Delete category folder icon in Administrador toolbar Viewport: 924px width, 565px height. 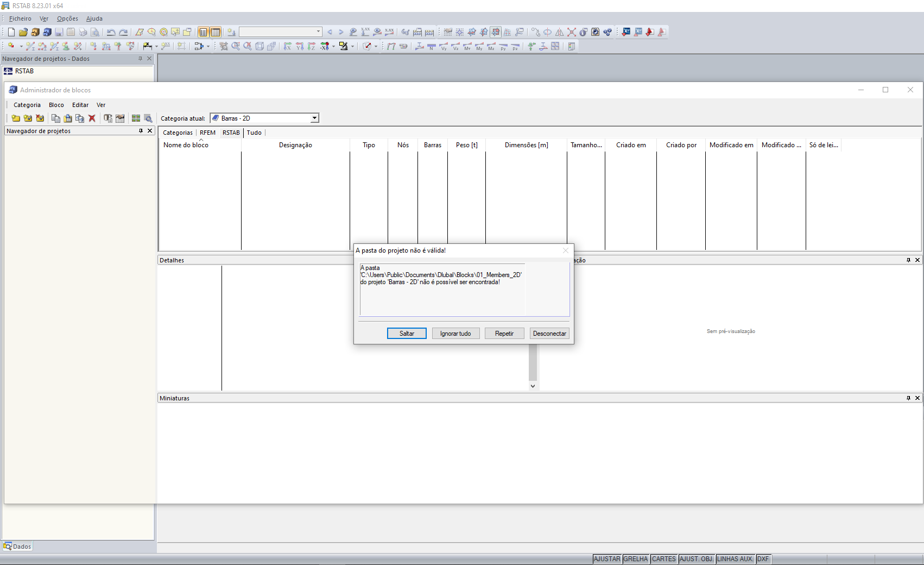point(40,118)
